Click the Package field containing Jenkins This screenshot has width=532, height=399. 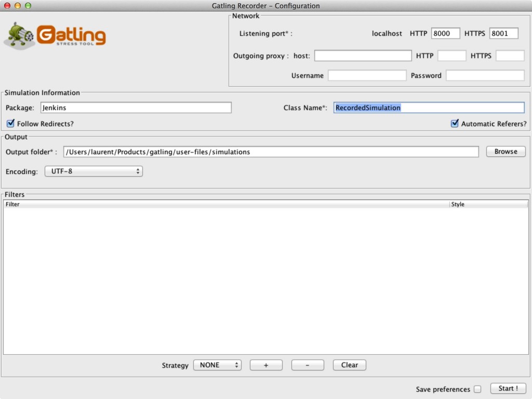(136, 108)
